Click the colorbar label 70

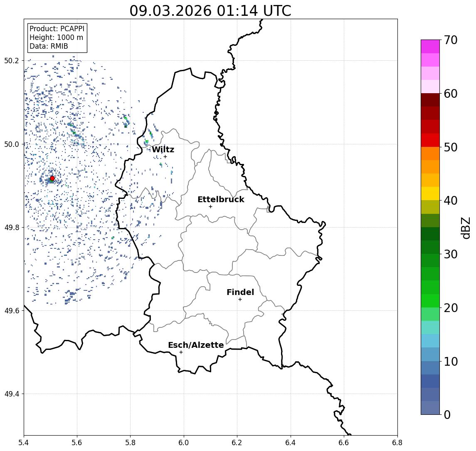tap(451, 40)
